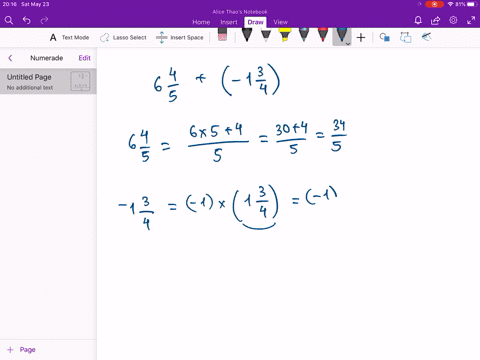
Task: Add a new Page
Action: [x=21, y=350]
